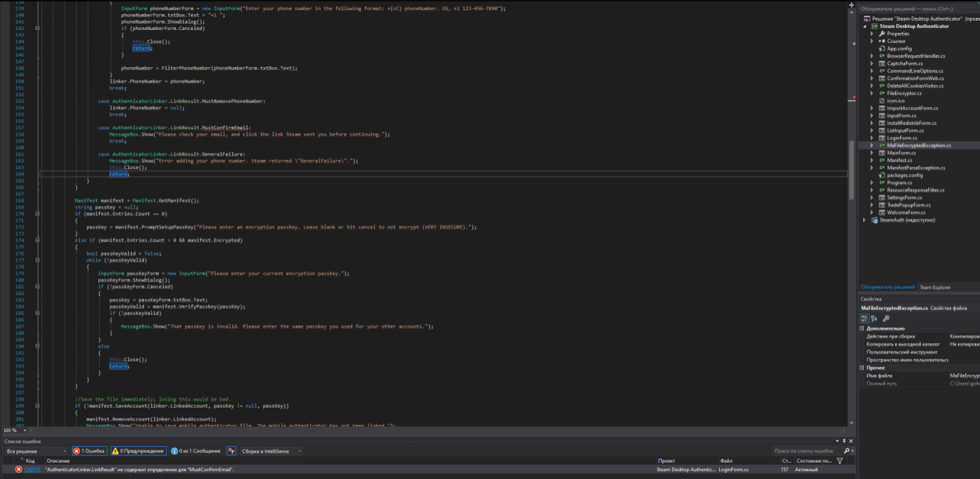Close the 'Список ошибок' panel
980x479 pixels.
(851, 442)
